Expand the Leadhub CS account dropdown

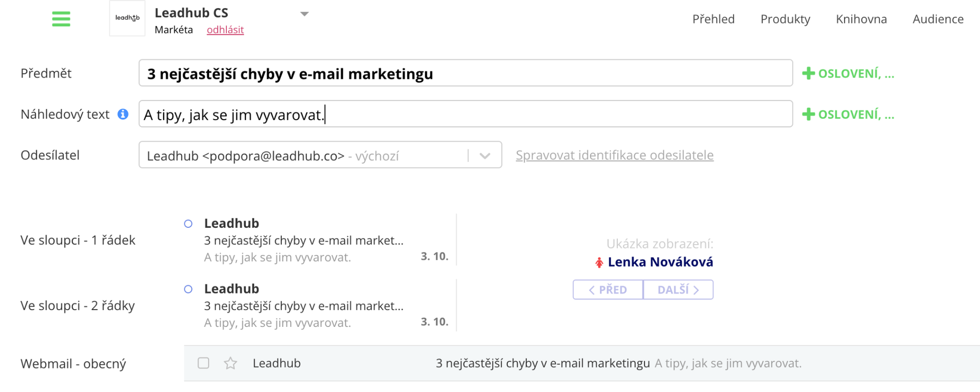304,14
